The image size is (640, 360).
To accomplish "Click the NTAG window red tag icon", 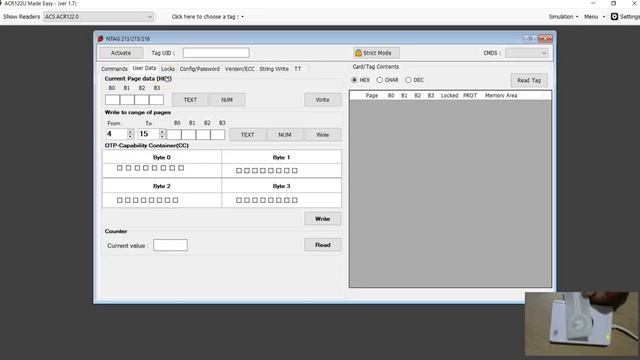I will [100, 39].
